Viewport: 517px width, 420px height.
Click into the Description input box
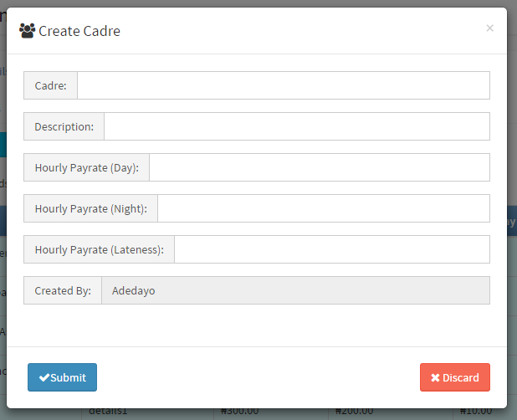(296, 126)
